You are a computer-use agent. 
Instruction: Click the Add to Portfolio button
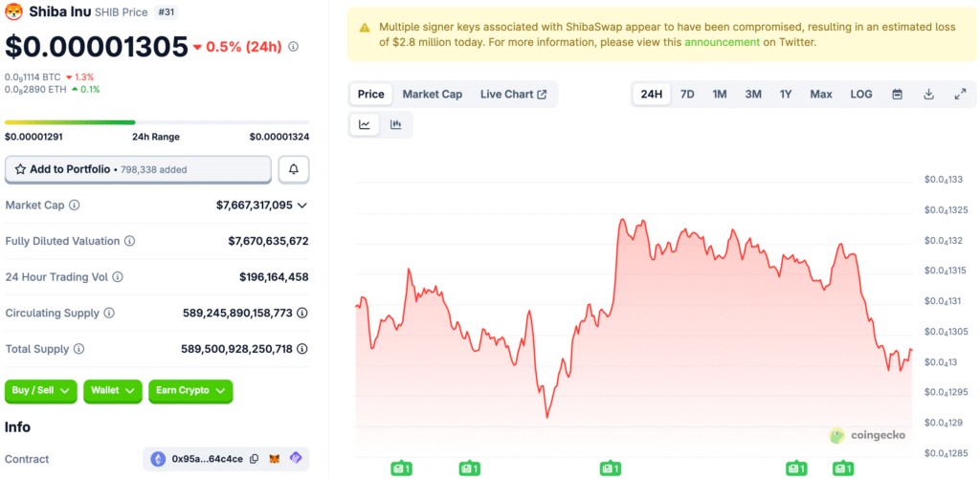click(x=138, y=169)
